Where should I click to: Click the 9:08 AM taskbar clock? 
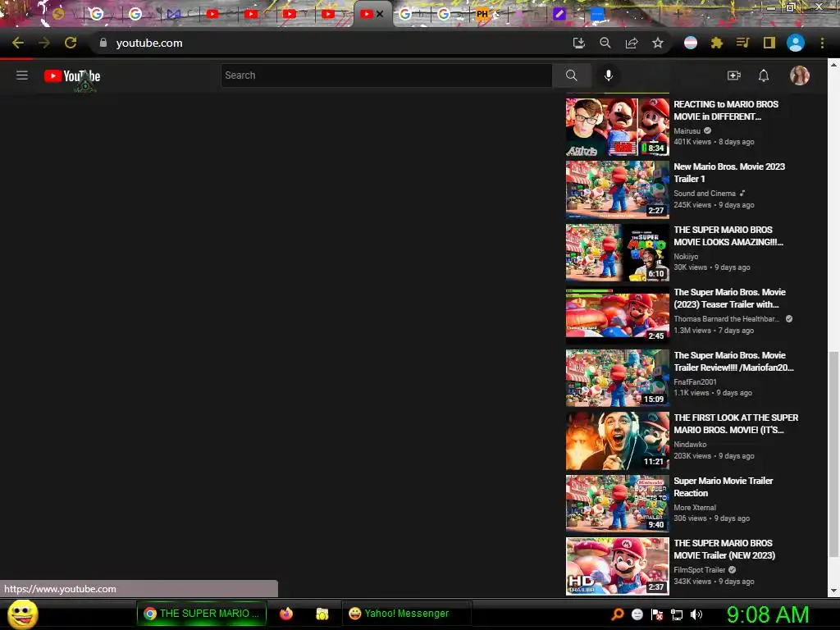point(768,615)
